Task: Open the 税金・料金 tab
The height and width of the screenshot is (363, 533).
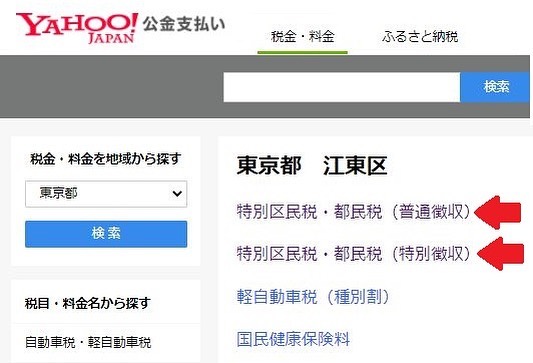Action: pyautogui.click(x=303, y=37)
